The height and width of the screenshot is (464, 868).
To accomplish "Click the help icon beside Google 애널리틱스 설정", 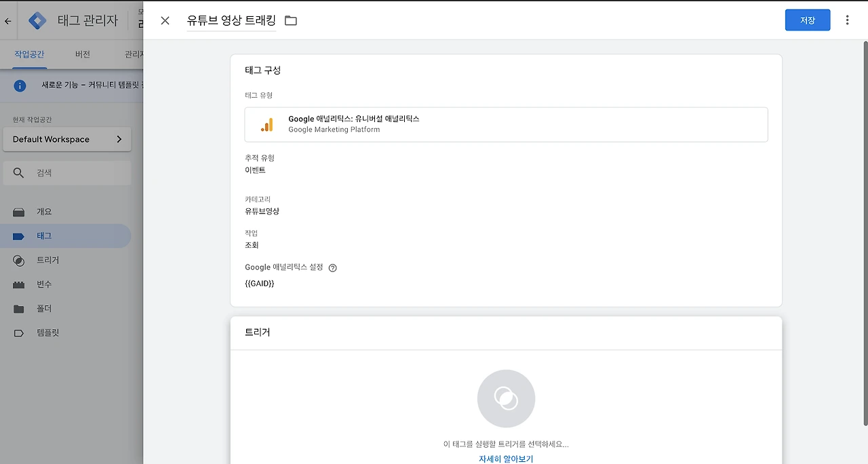I will pos(332,268).
